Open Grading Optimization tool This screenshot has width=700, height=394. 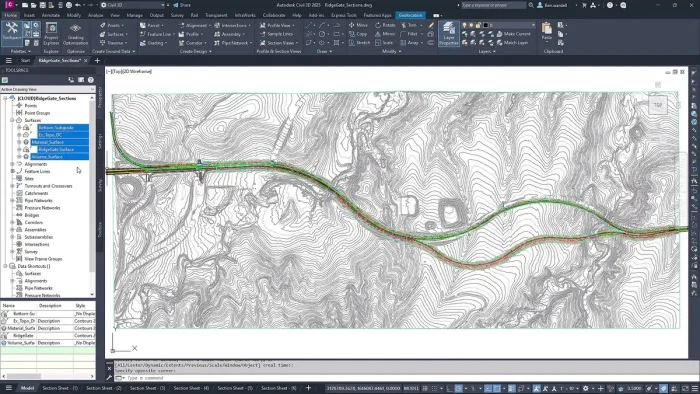[x=75, y=34]
